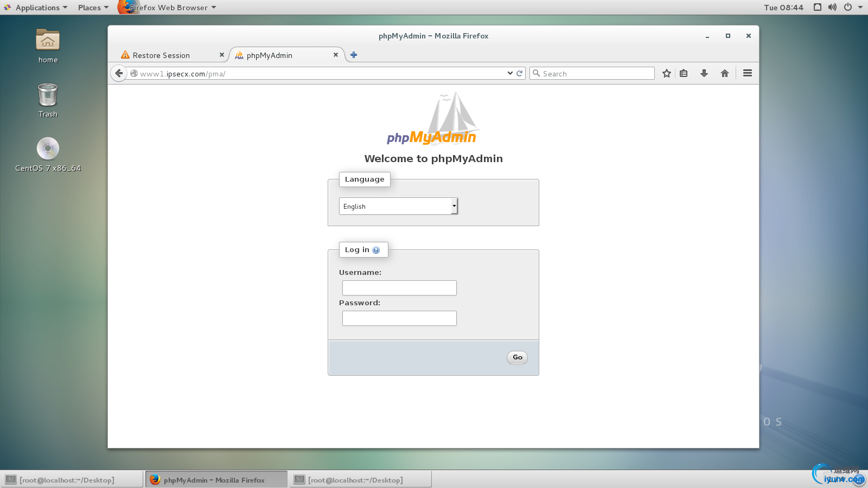Close the Restore Session tab

[221, 55]
